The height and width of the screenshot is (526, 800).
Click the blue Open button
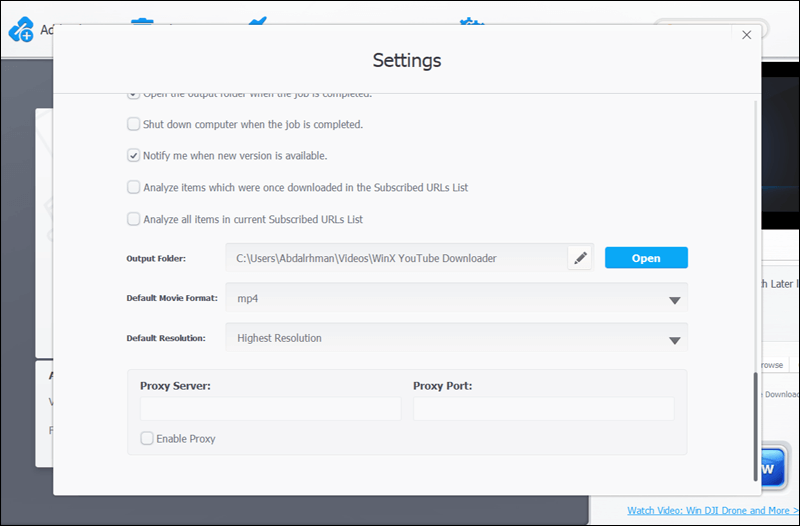click(x=646, y=258)
